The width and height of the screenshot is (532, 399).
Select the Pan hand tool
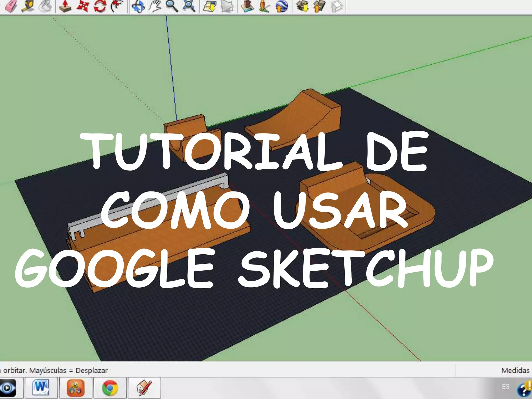pos(155,6)
